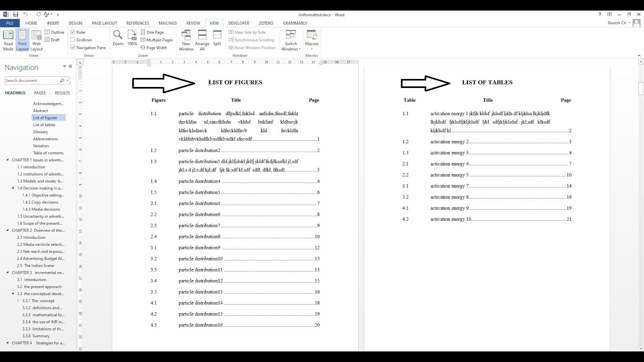Close the Navigation pane

(x=70, y=66)
